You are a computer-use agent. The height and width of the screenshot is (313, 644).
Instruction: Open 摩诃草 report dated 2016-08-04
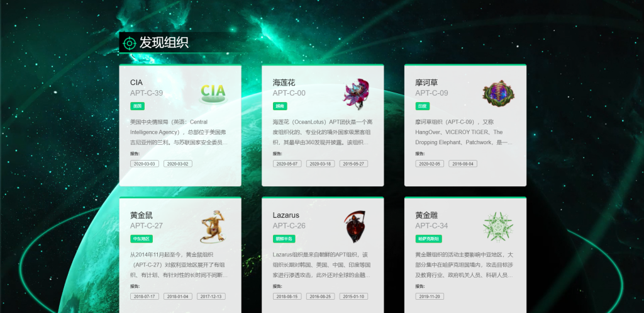pos(463,164)
